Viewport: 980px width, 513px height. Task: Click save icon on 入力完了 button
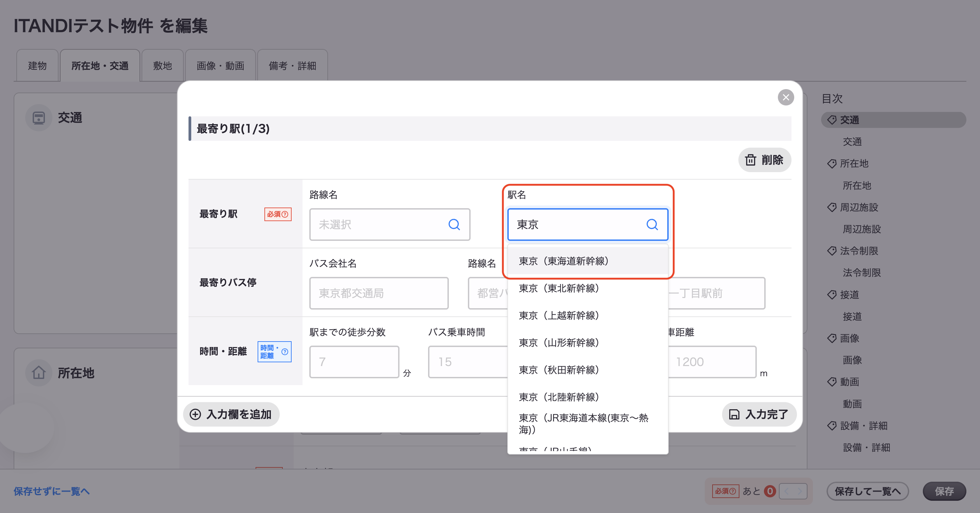(734, 414)
